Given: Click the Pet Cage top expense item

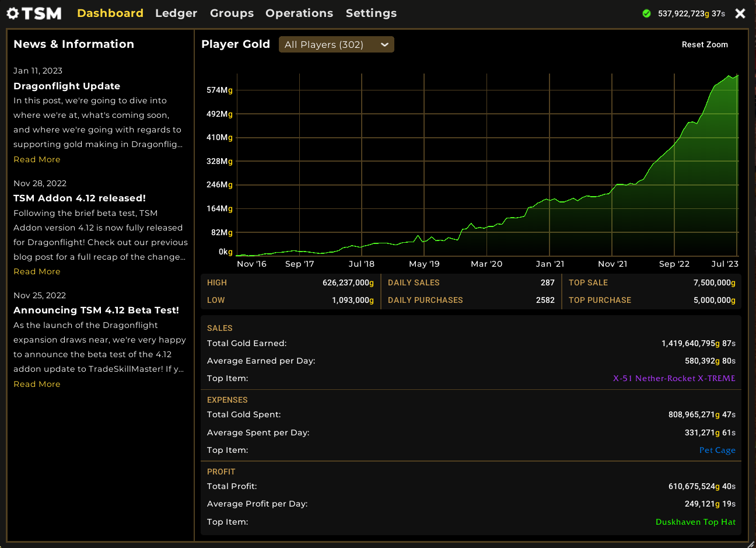Looking at the screenshot, I should tap(717, 450).
